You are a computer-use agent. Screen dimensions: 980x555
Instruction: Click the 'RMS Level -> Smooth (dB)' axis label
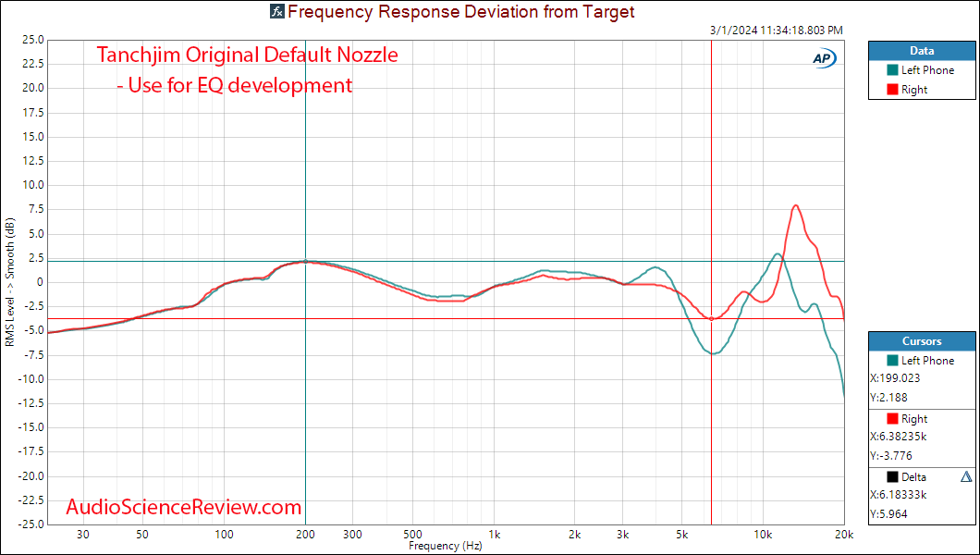(x=9, y=282)
